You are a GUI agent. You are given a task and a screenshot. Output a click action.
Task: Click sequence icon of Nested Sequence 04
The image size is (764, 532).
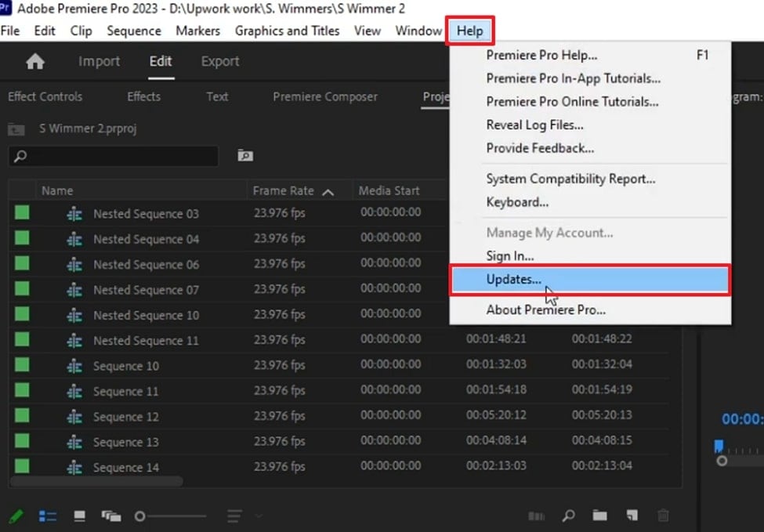[x=74, y=239]
